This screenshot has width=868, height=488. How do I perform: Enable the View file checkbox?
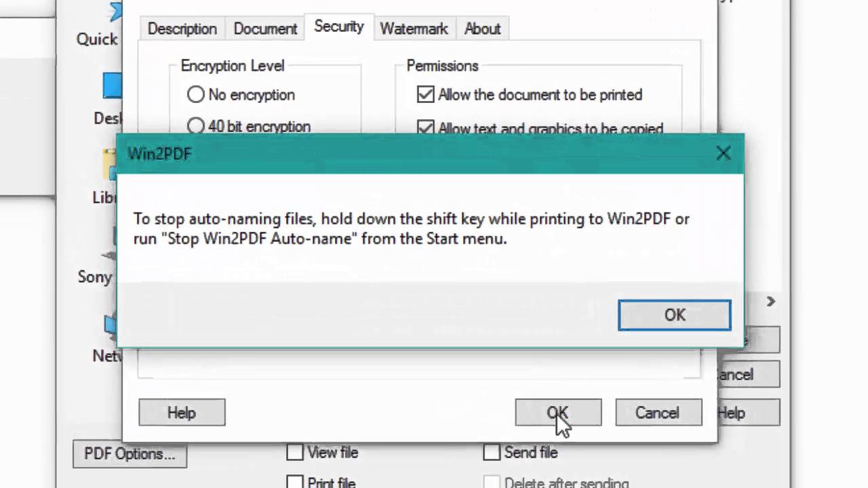(295, 452)
